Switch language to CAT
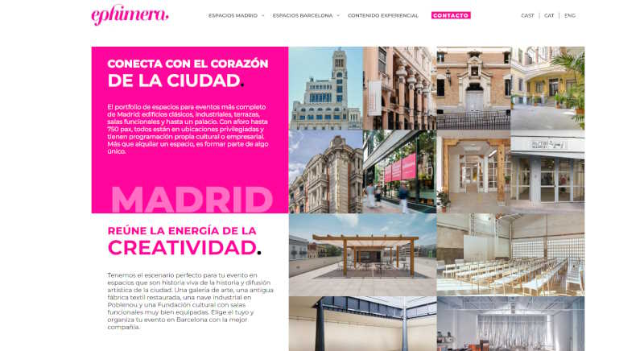644x351 pixels. 549,15
